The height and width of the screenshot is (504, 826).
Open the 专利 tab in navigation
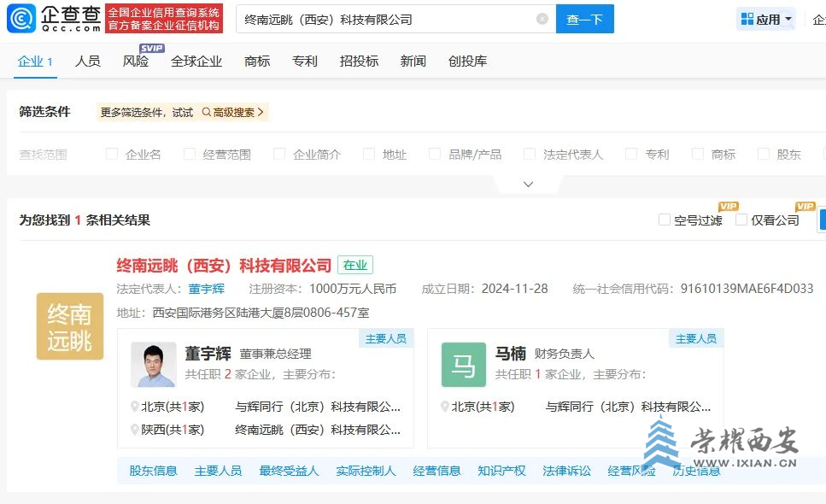304,62
